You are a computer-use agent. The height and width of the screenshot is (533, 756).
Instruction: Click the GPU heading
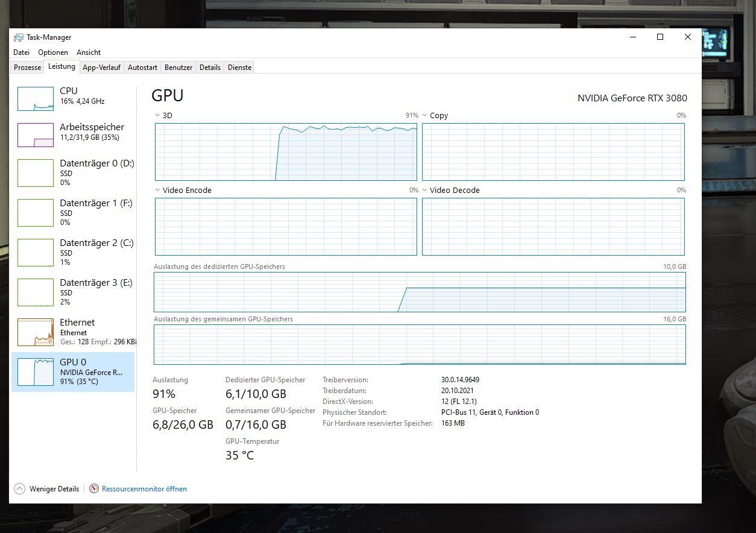[x=168, y=95]
